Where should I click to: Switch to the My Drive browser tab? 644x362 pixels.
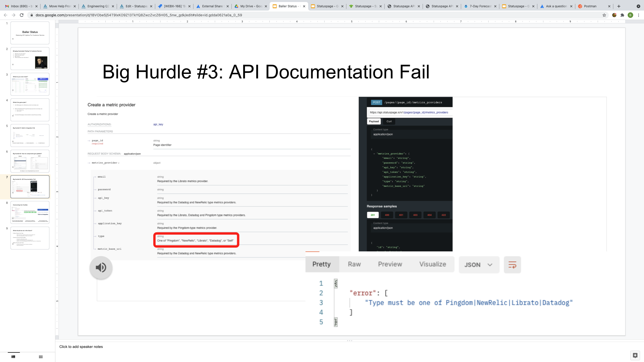(x=251, y=6)
